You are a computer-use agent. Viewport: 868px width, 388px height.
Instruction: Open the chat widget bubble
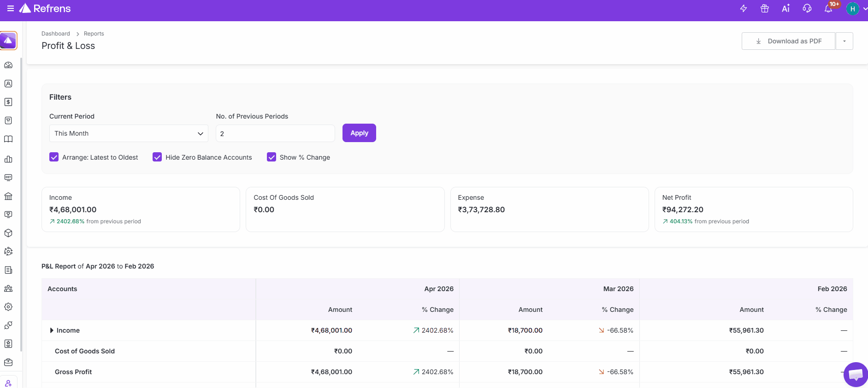(855, 374)
